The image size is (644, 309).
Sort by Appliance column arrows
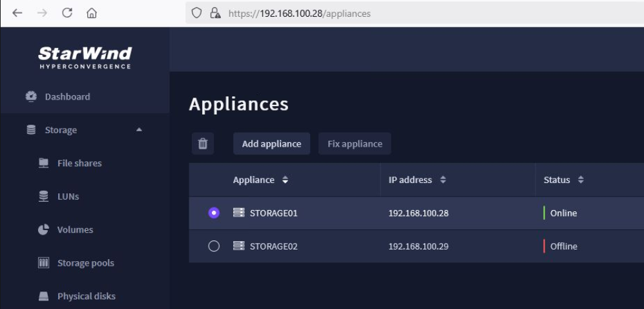(285, 180)
